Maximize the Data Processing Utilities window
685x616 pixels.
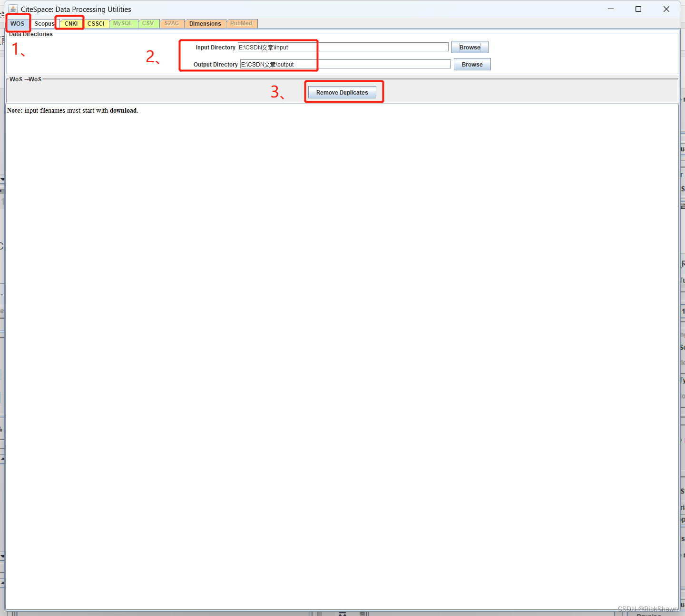click(638, 9)
